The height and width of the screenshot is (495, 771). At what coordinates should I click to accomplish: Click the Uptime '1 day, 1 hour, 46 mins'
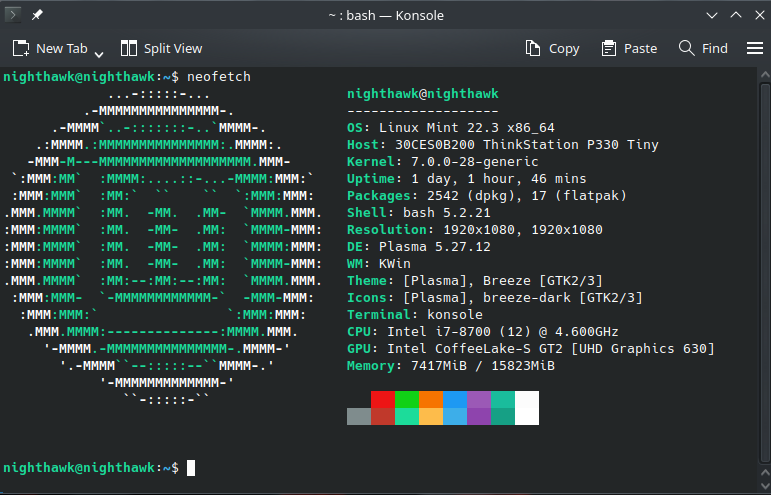coord(499,179)
